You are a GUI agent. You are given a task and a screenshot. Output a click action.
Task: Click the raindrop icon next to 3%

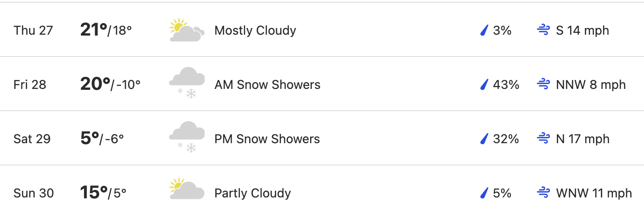tap(484, 30)
